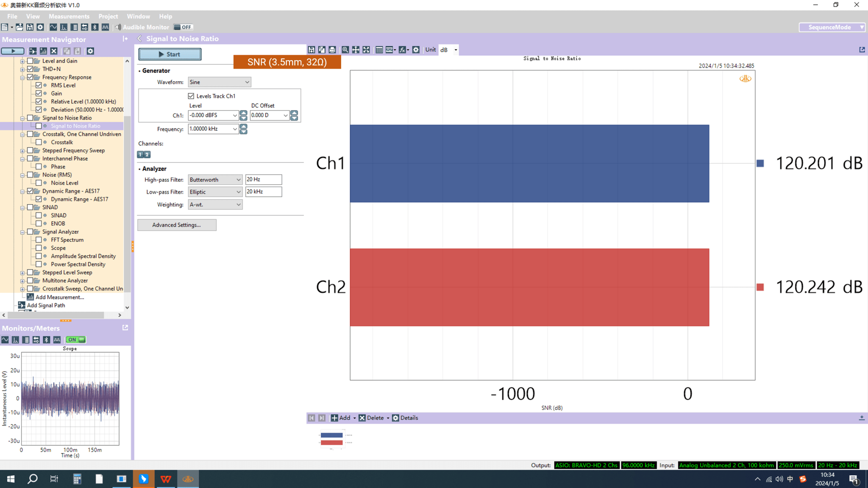This screenshot has height=488, width=868.
Task: Uncheck the Levels Track Ch1 checkbox
Action: (191, 96)
